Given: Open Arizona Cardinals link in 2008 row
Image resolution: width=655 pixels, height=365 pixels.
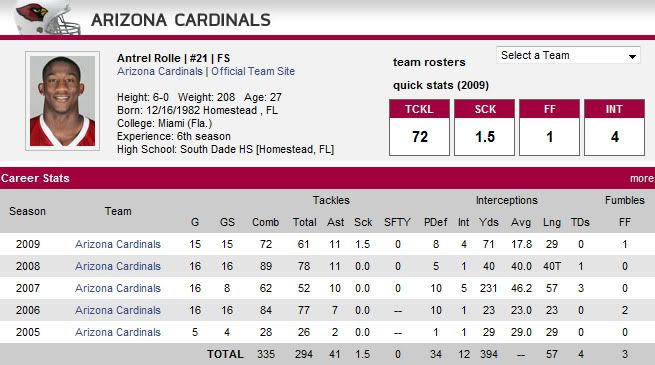Looking at the screenshot, I should [118, 266].
